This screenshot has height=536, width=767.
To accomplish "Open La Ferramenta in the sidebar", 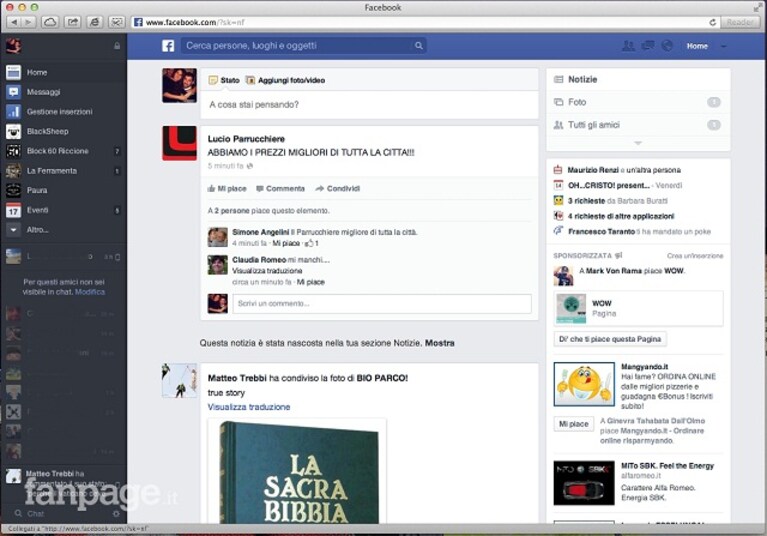I will 64,171.
